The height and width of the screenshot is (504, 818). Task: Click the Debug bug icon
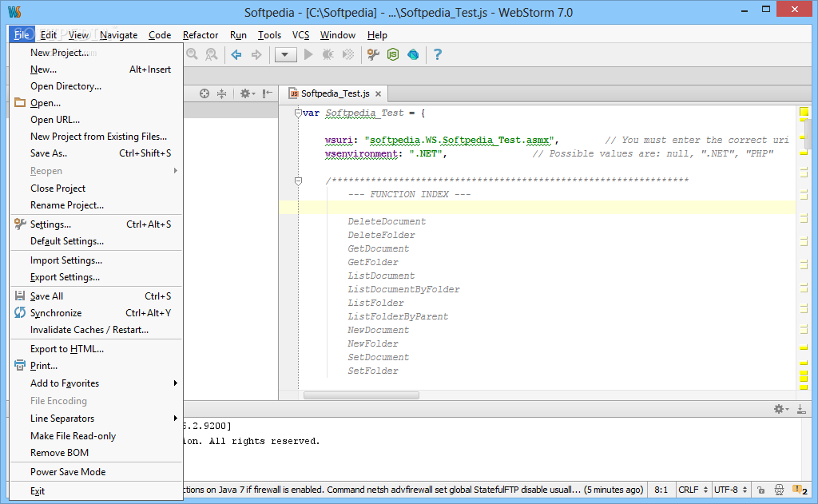[328, 54]
